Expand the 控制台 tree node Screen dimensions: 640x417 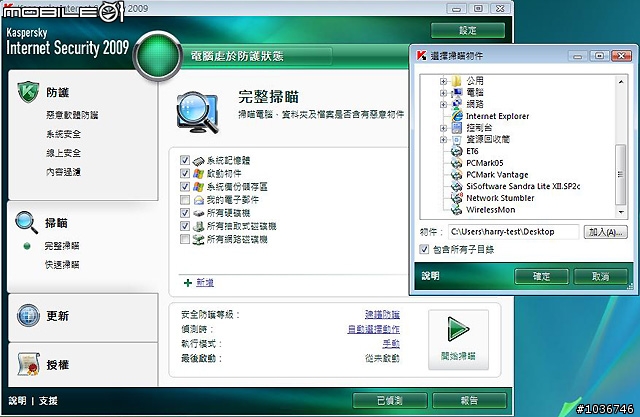coord(444,128)
